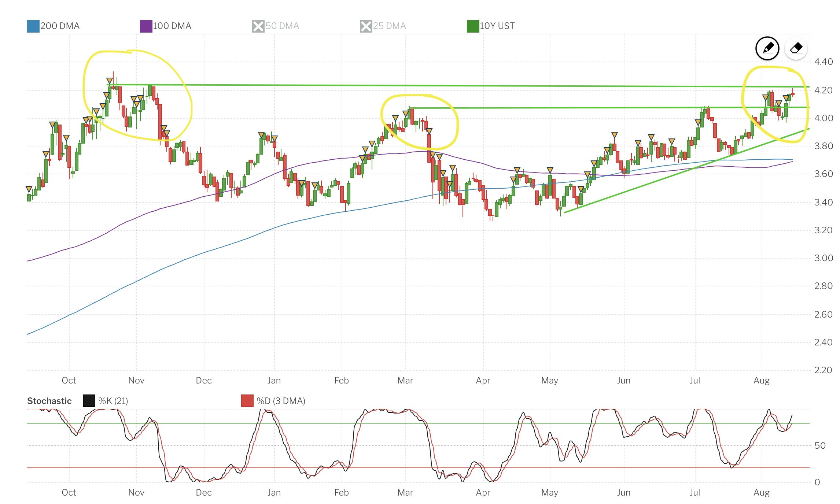Click the orange marker at the late-October peak
This screenshot has width=840, height=504.
pyautogui.click(x=110, y=81)
